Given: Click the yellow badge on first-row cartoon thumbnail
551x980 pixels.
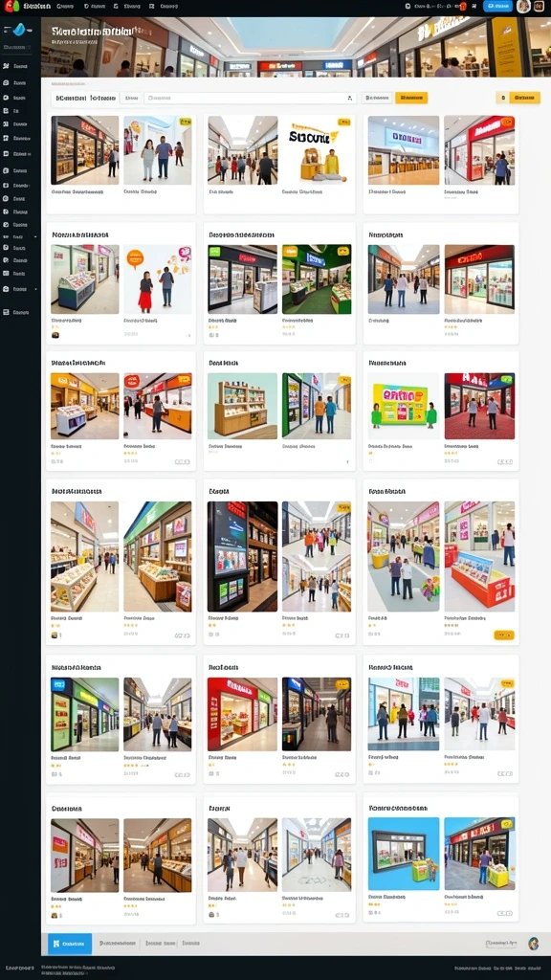Looking at the screenshot, I should 343,122.
